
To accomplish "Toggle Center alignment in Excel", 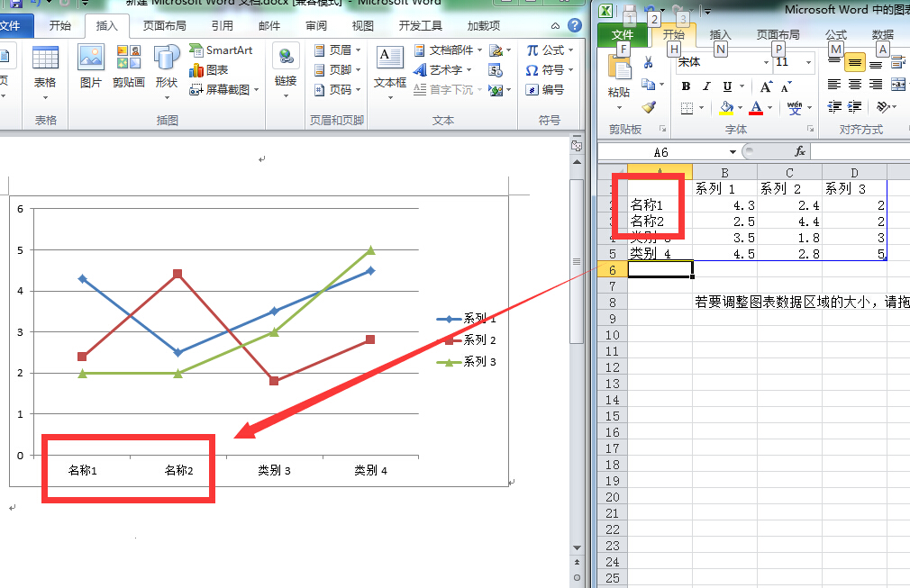I will [855, 85].
